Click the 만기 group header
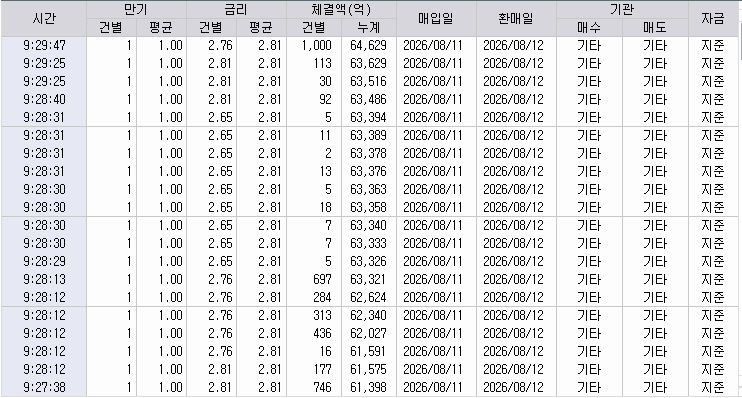This screenshot has width=742, height=398. [136, 9]
